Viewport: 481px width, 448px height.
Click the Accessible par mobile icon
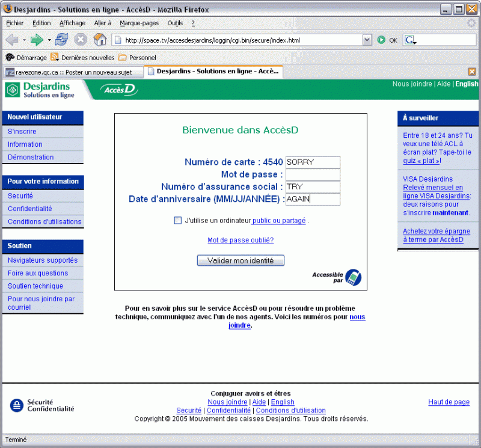[353, 277]
